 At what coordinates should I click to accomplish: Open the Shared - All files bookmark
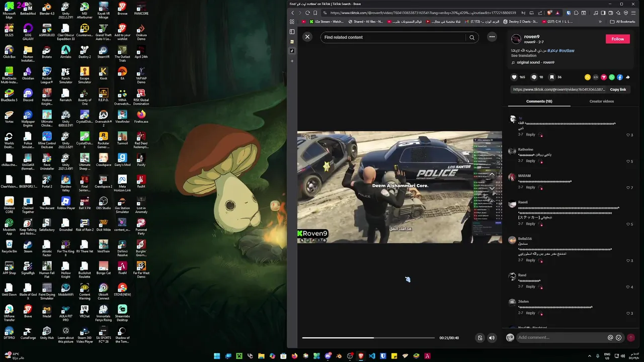(x=365, y=22)
